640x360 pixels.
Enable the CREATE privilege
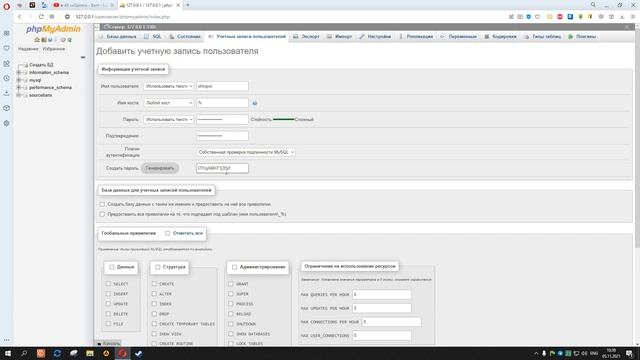point(154,284)
